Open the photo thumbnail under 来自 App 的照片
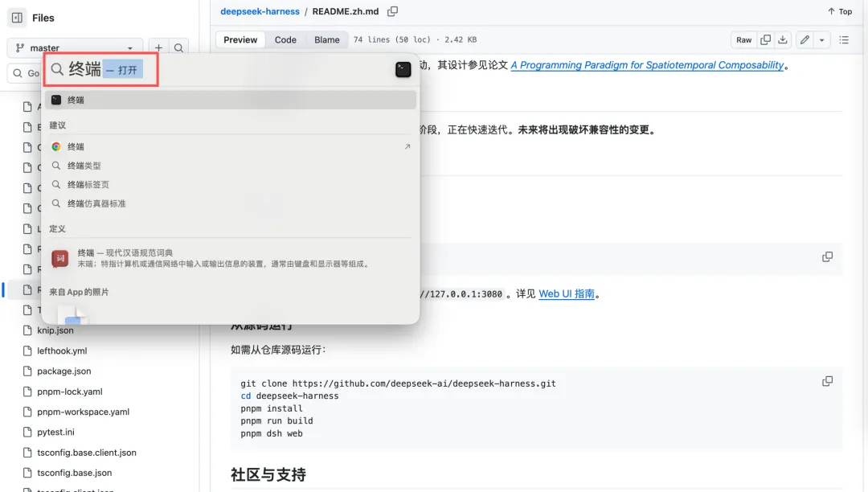Screen dimensions: 868x492 click(x=72, y=314)
